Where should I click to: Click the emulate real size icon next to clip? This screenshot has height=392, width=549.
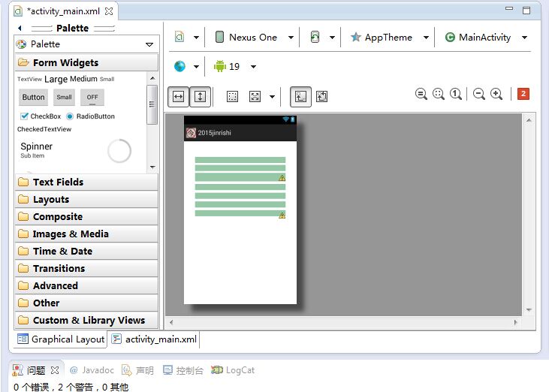321,96
